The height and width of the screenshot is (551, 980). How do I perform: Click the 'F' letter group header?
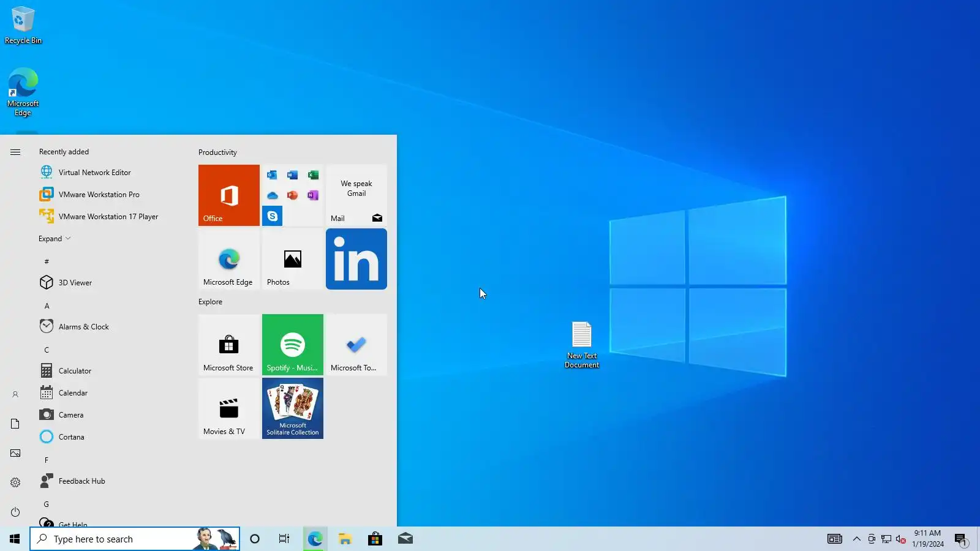(x=47, y=460)
